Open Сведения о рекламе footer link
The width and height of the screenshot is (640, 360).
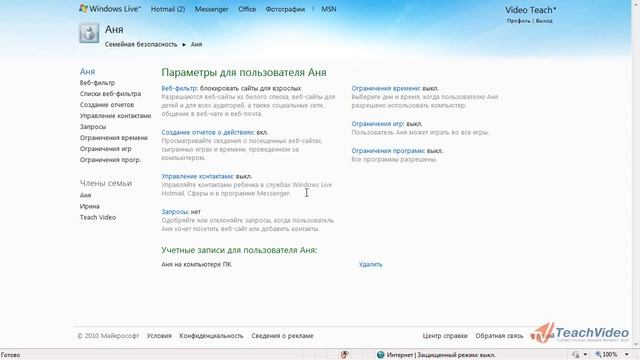pos(282,336)
